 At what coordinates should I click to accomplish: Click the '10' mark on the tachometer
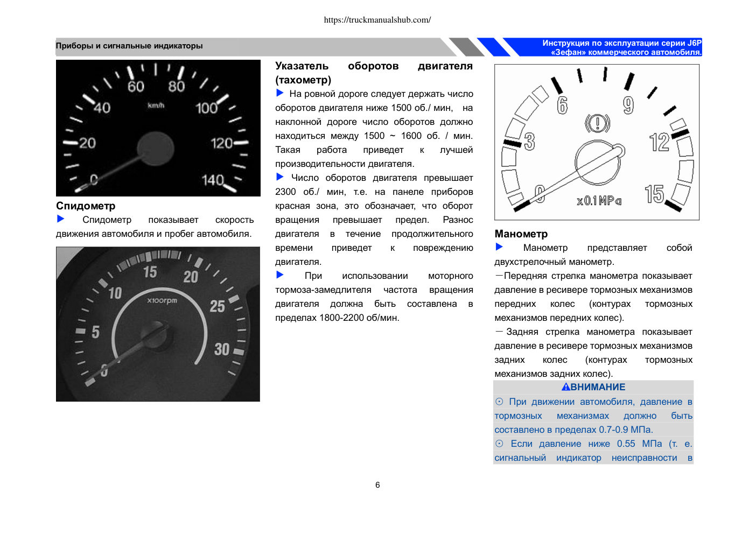(115, 293)
